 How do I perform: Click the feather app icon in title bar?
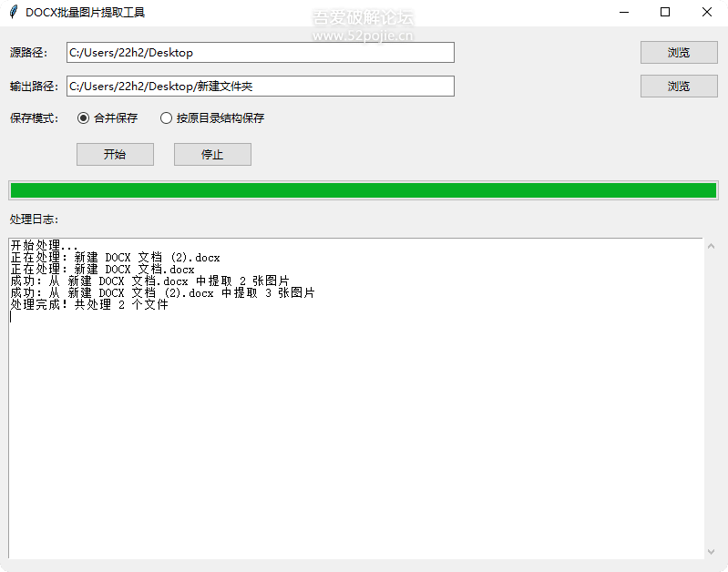[x=14, y=12]
